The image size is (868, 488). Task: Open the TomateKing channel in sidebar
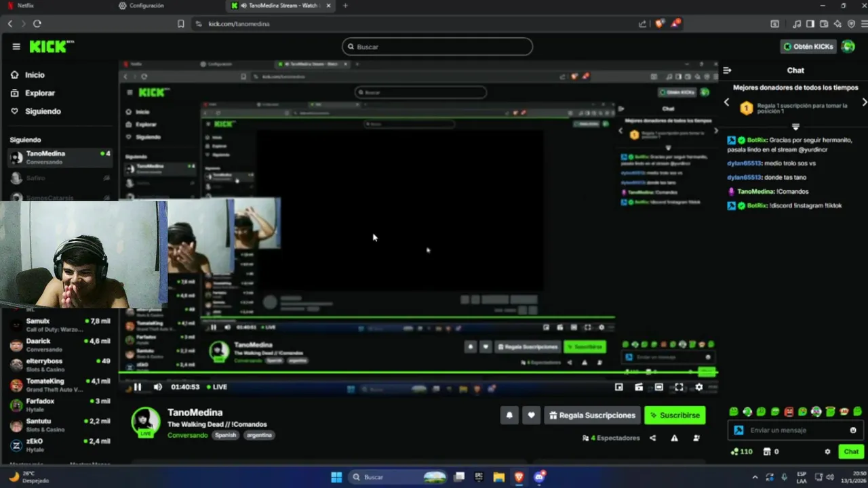point(60,385)
